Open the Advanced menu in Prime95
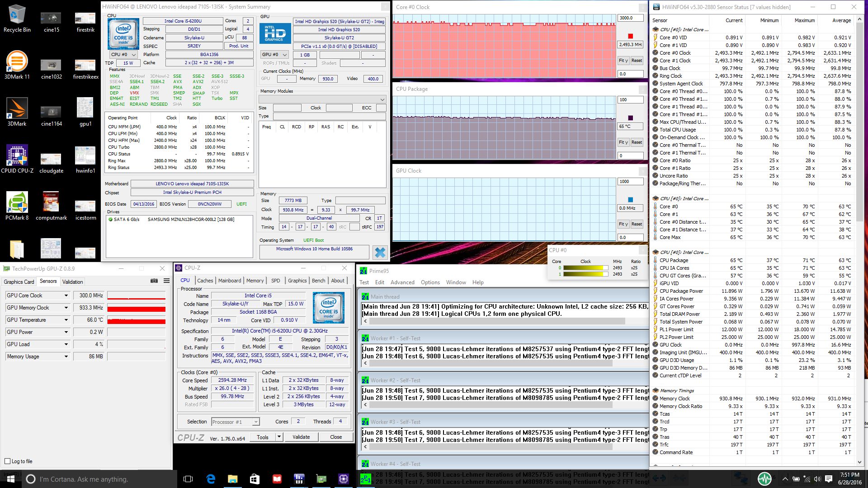Viewport: 868px width, 488px height. (x=402, y=282)
